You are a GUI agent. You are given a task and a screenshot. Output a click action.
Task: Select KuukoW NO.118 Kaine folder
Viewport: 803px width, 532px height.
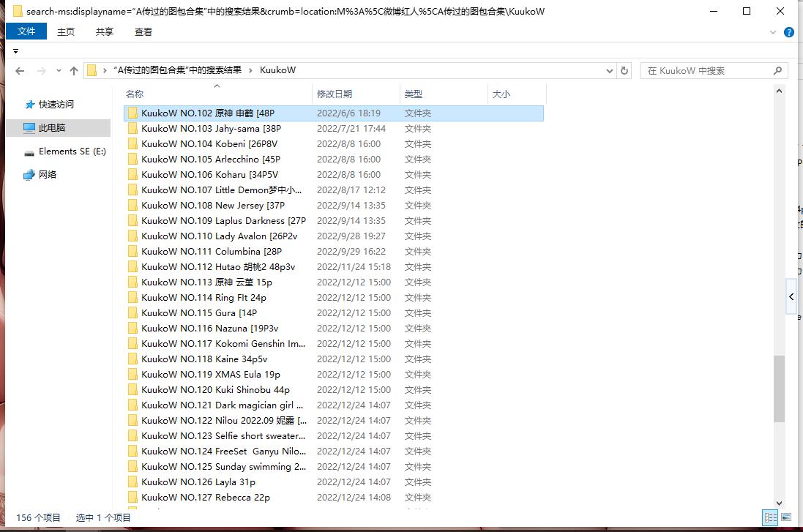[333, 359]
